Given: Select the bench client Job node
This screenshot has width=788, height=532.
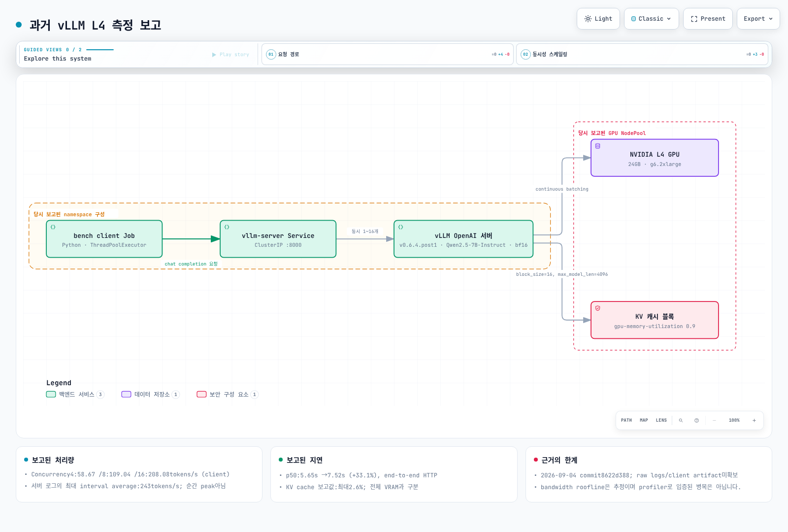Looking at the screenshot, I should point(104,239).
